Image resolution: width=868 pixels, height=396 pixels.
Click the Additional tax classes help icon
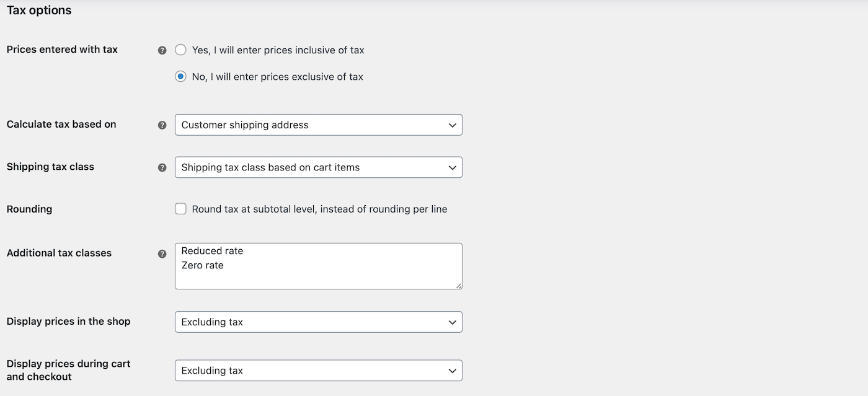pyautogui.click(x=162, y=253)
